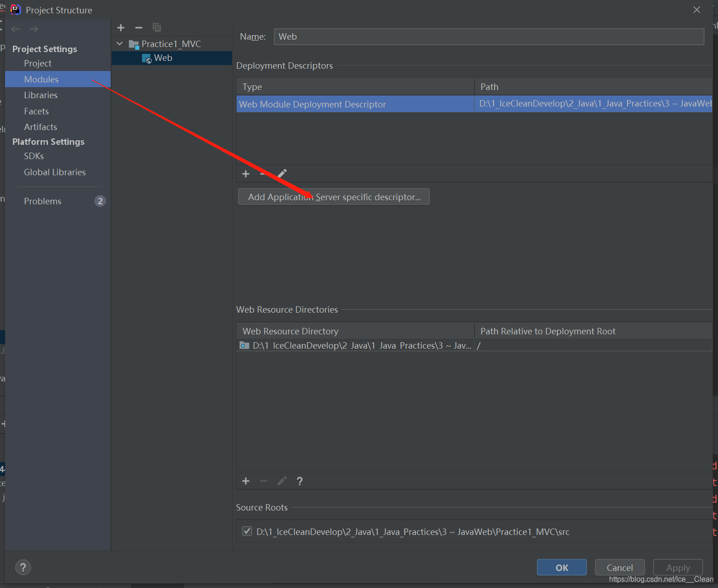Remove selected module with minus icon
This screenshot has height=588, width=718.
[x=139, y=28]
